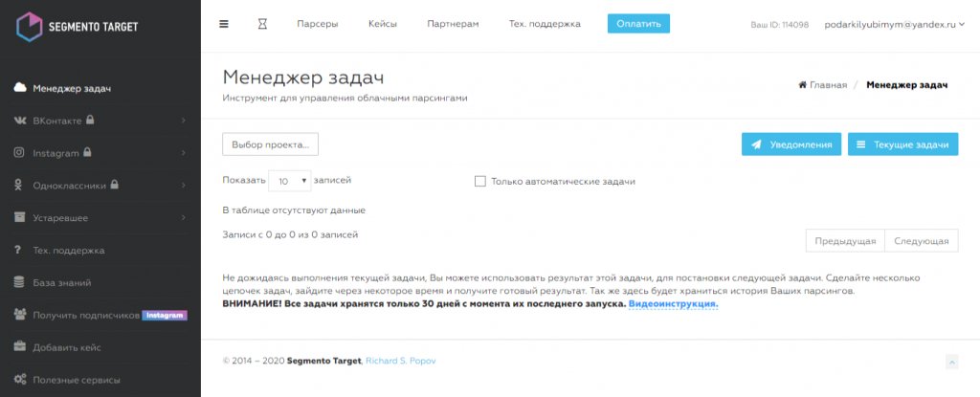Click the Оплатить button

coord(638,24)
